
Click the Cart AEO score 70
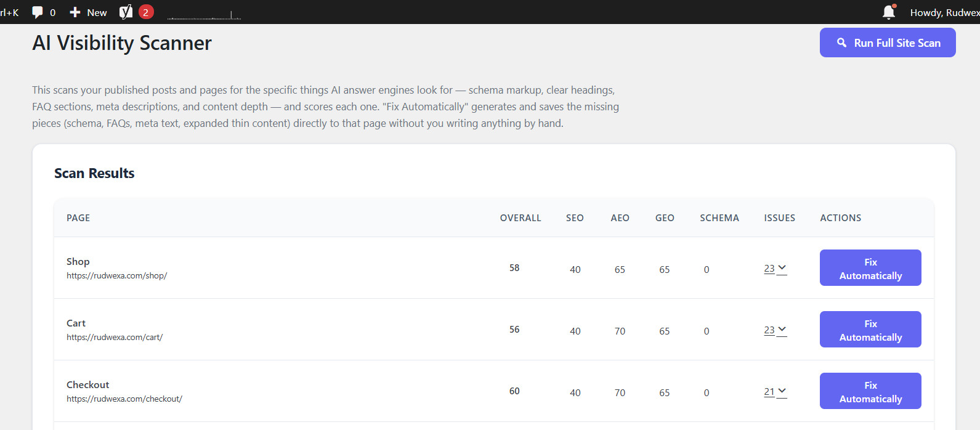[620, 331]
